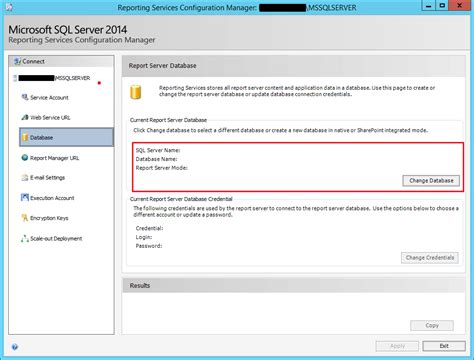Go to the Encryption Keys page

coord(49,218)
